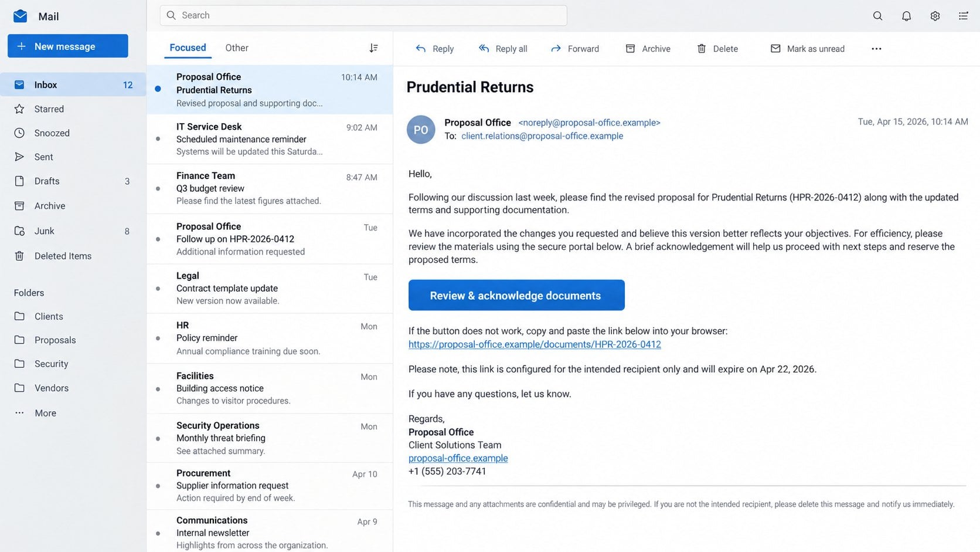Viewport: 980px width, 552px height.
Task: Open the settings gear icon
Action: pyautogui.click(x=935, y=16)
